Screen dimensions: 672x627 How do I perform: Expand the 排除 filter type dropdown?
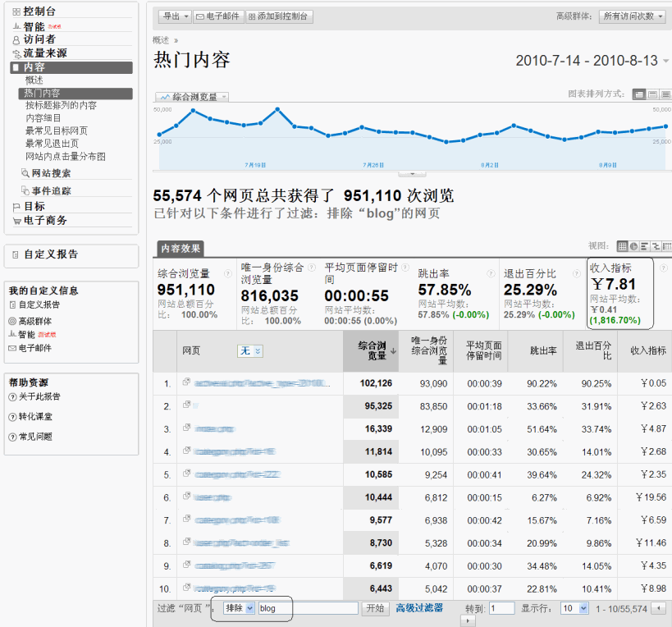(239, 608)
